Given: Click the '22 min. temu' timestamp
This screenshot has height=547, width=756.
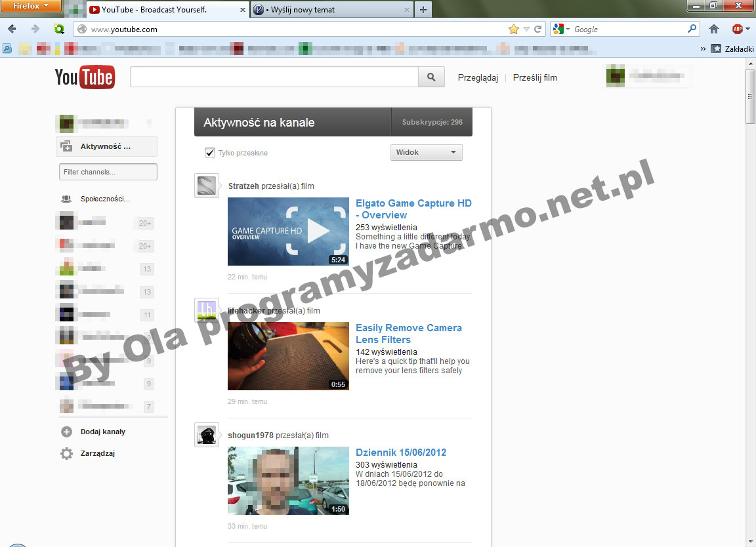Looking at the screenshot, I should pyautogui.click(x=247, y=277).
